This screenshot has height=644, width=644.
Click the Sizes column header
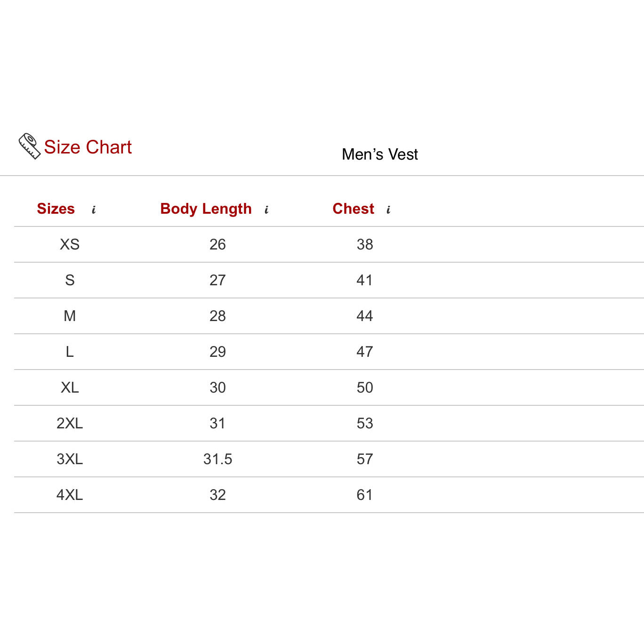(x=56, y=209)
